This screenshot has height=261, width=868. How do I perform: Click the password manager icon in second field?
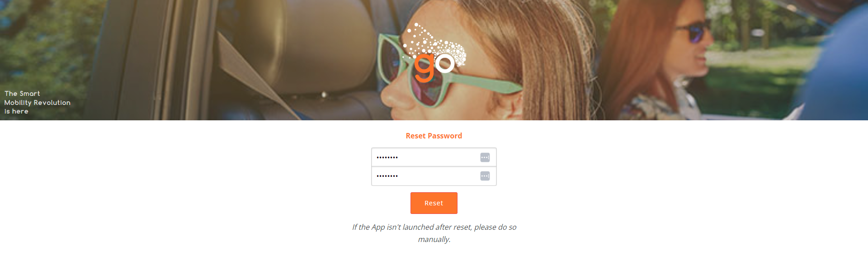[485, 176]
